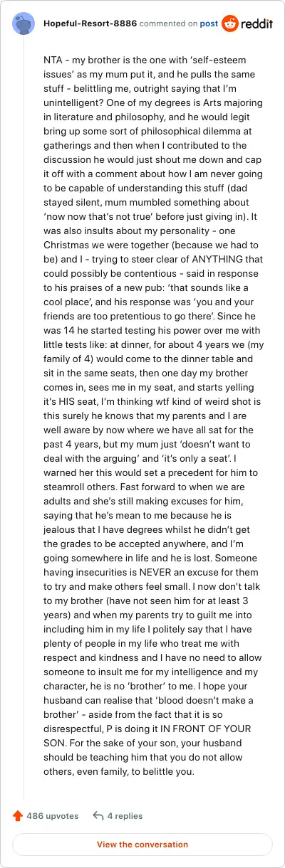The width and height of the screenshot is (285, 868).
Task: Open the Hopeful-Resort-8886 username profile link
Action: click(90, 23)
